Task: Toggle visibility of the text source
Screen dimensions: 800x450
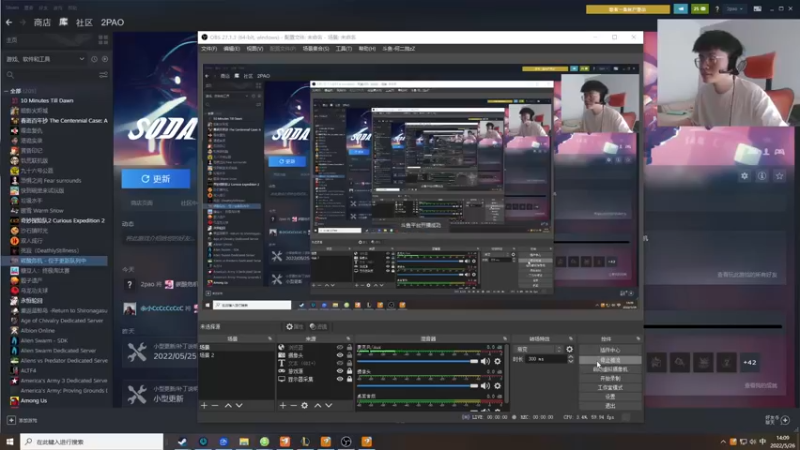Action: 340,363
